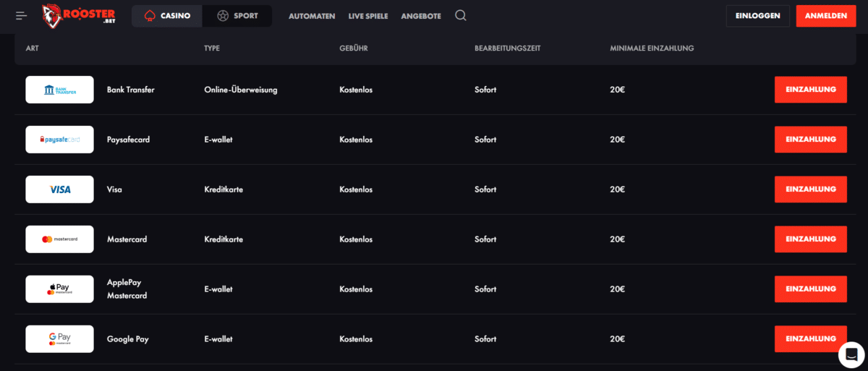Viewport: 868px width, 371px height.
Task: Click the Mastercard logo
Action: pyautogui.click(x=59, y=239)
